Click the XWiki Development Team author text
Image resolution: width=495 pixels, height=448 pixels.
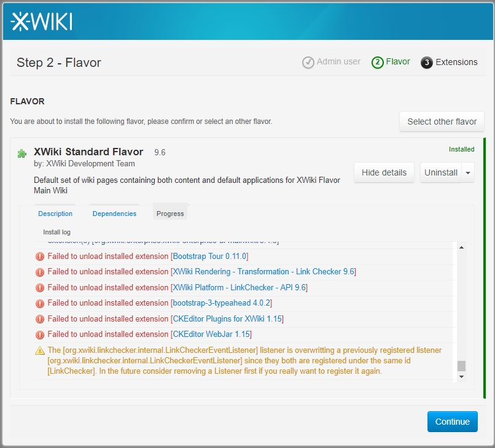[90, 164]
